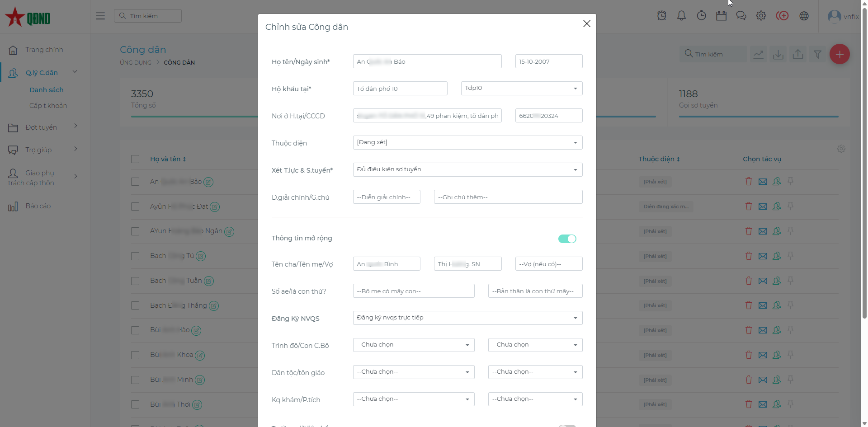Click the page vertical scrollbar
The width and height of the screenshot is (868, 427).
864,163
